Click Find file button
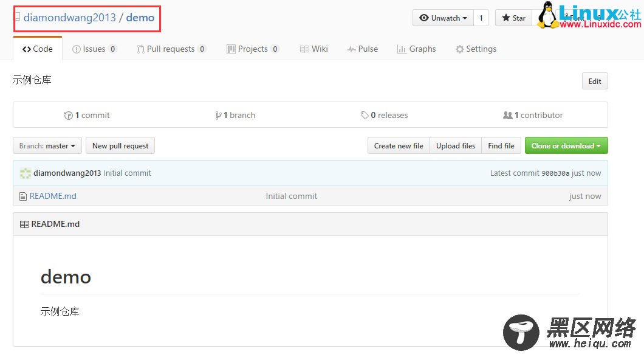 (501, 145)
